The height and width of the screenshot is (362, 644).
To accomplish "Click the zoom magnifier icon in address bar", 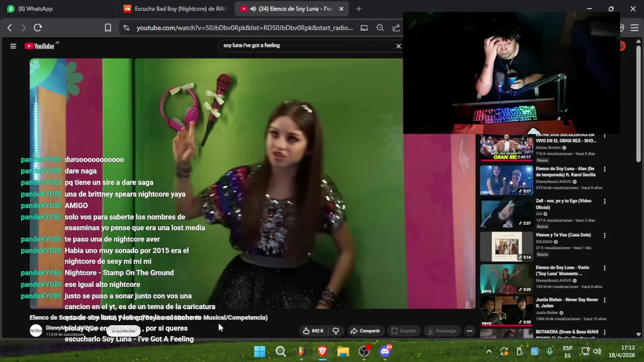I will point(380,28).
